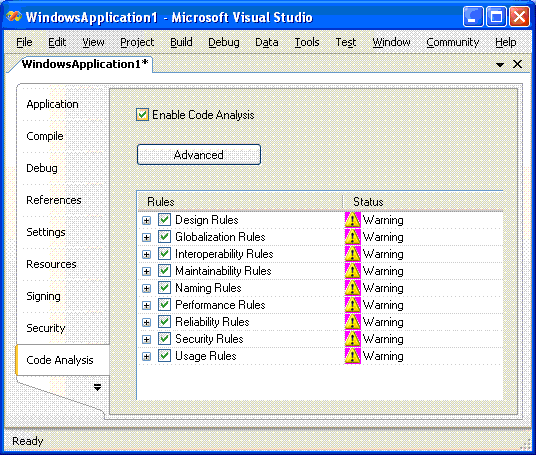536x455 pixels.
Task: Uncheck the Maintainability Rules checkbox
Action: pos(164,271)
